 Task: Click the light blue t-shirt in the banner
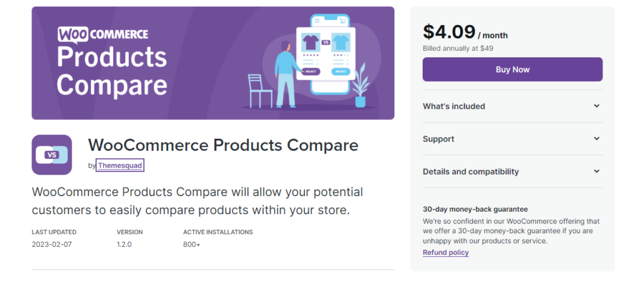(x=340, y=42)
